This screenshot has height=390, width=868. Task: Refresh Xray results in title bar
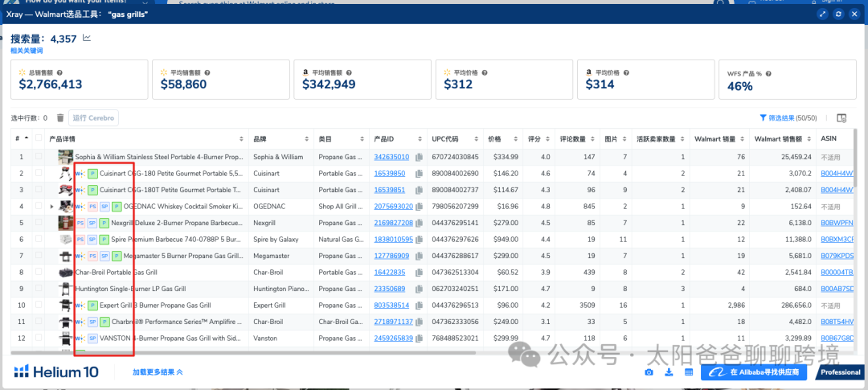click(838, 14)
